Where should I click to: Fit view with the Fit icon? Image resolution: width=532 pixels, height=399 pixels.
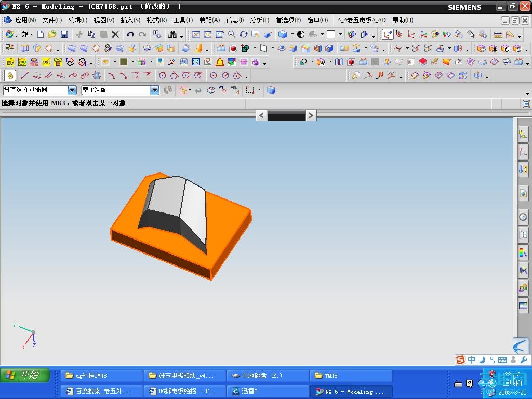coord(196,34)
